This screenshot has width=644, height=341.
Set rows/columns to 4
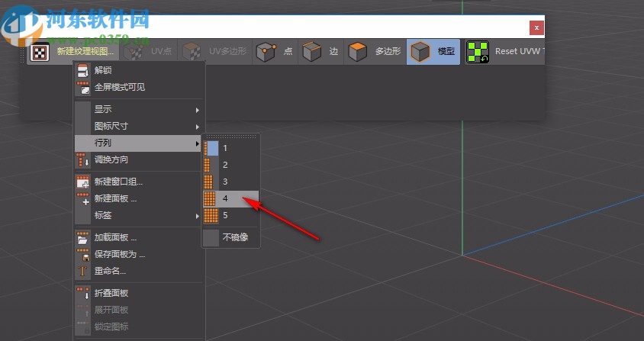231,199
